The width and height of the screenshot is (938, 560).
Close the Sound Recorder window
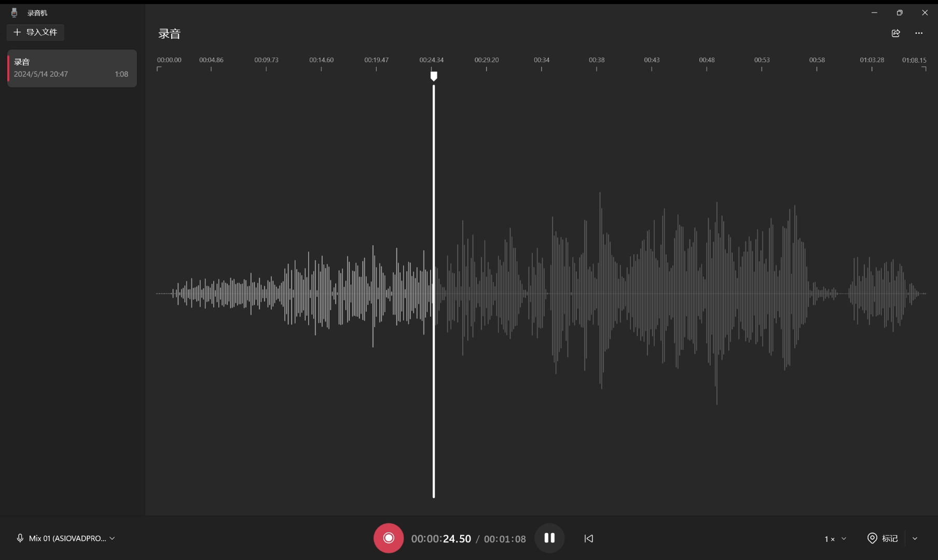[925, 12]
